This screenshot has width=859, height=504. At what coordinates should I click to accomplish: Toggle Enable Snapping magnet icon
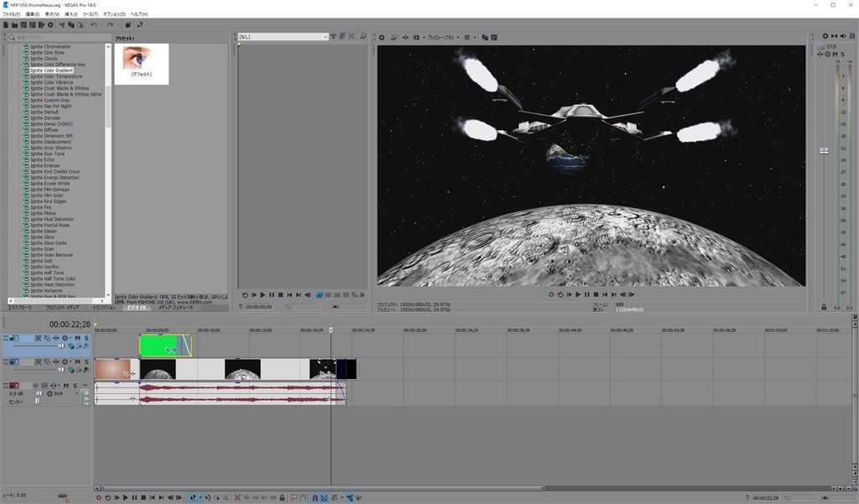[x=315, y=497]
